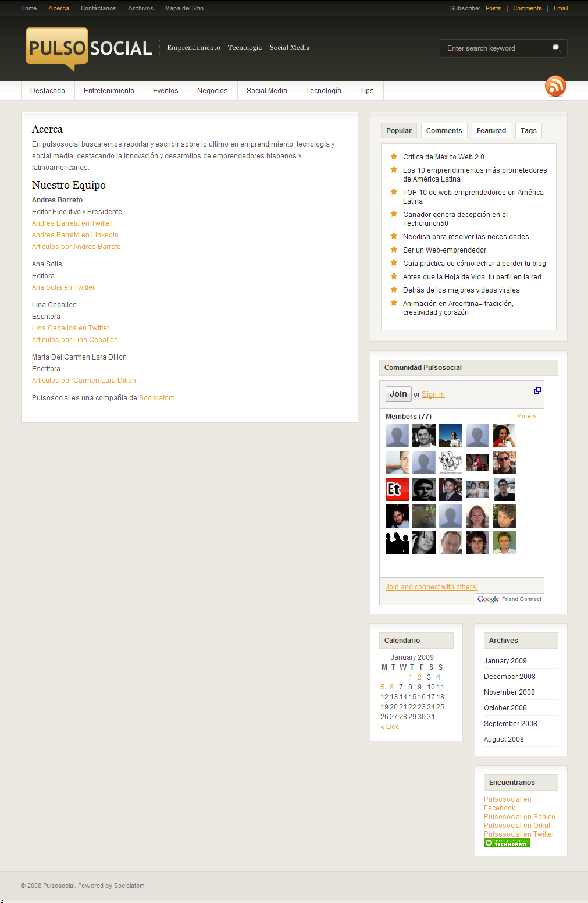Image resolution: width=588 pixels, height=903 pixels.
Task: Open the Tecnología category
Action: 323,91
